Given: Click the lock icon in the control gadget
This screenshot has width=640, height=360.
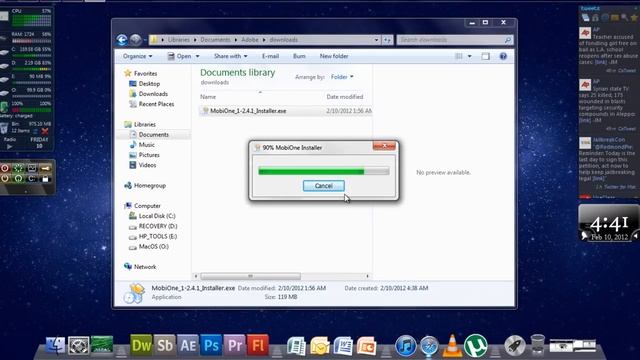Looking at the screenshot, I should click(x=45, y=179).
